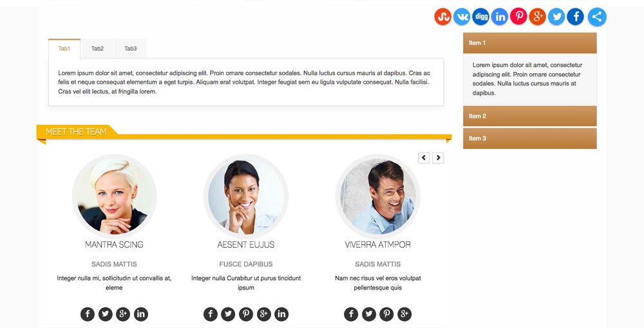Open Viverra Atmpor's Google Plus icon

coord(404,314)
